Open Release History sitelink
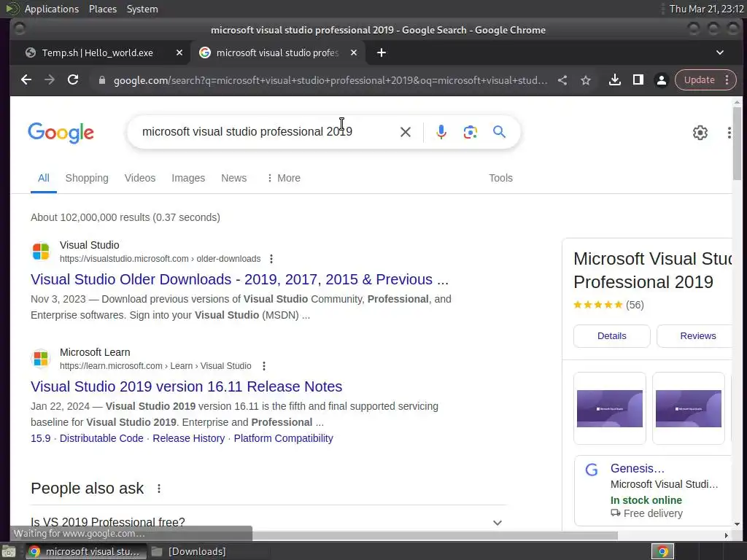 [189, 438]
